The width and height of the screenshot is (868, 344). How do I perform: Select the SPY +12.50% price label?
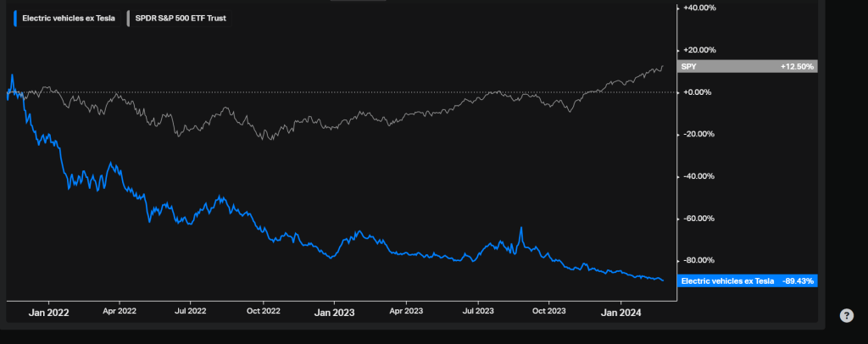pyautogui.click(x=748, y=66)
